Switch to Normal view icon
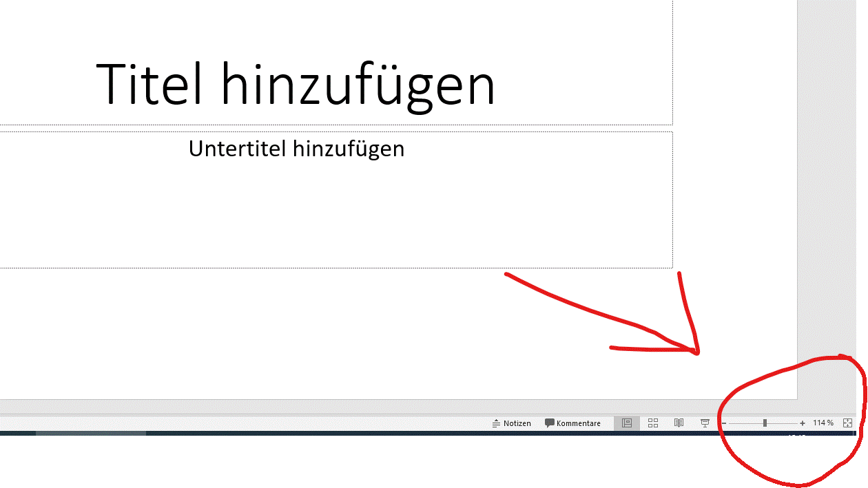Screen dimensions: 868x488 627,423
